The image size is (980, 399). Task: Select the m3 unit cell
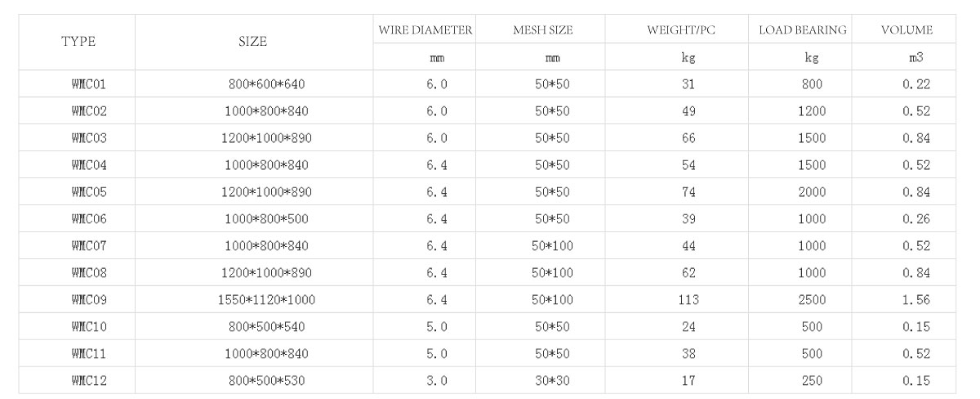917,58
